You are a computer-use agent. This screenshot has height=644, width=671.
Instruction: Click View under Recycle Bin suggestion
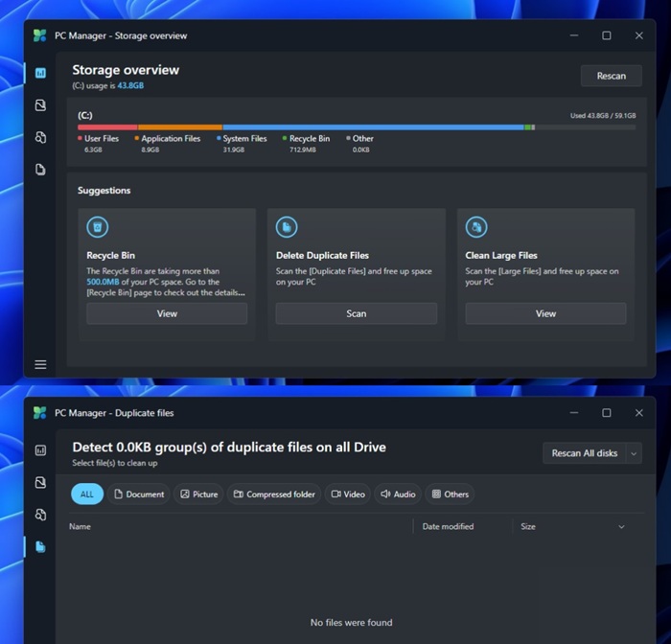click(x=167, y=313)
